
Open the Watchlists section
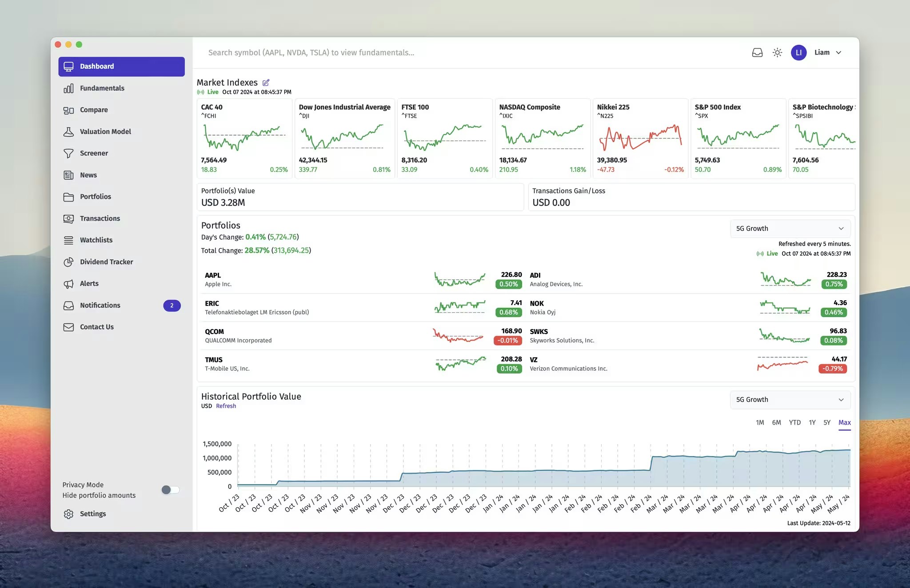121,240
